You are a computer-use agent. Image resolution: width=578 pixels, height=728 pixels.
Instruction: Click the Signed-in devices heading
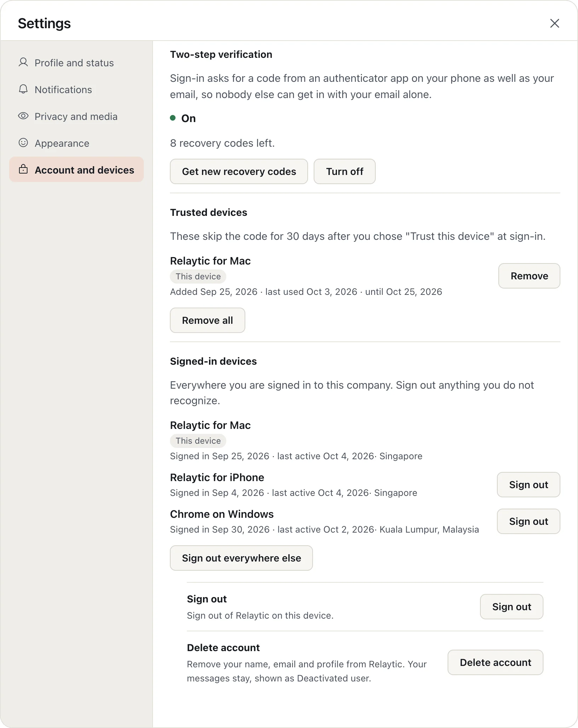coord(214,361)
